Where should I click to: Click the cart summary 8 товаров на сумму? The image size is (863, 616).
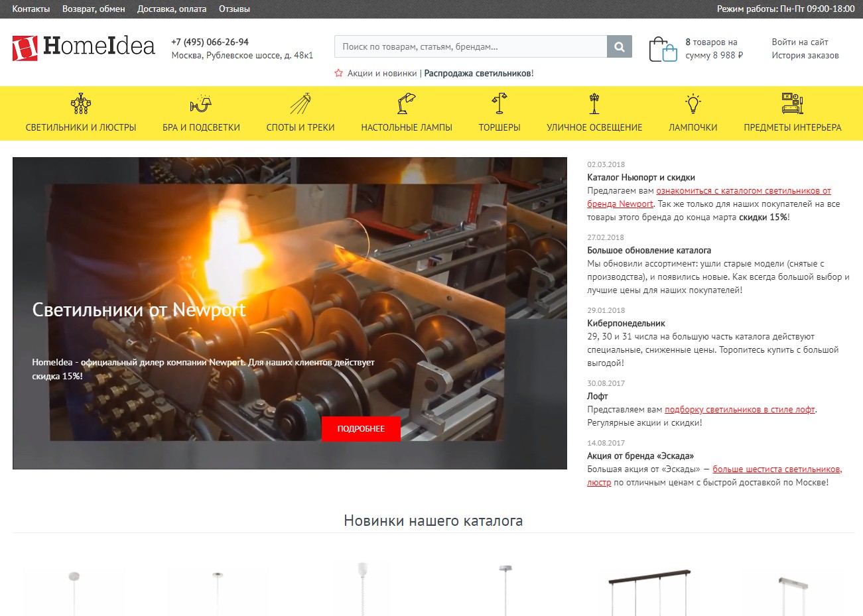coord(714,49)
